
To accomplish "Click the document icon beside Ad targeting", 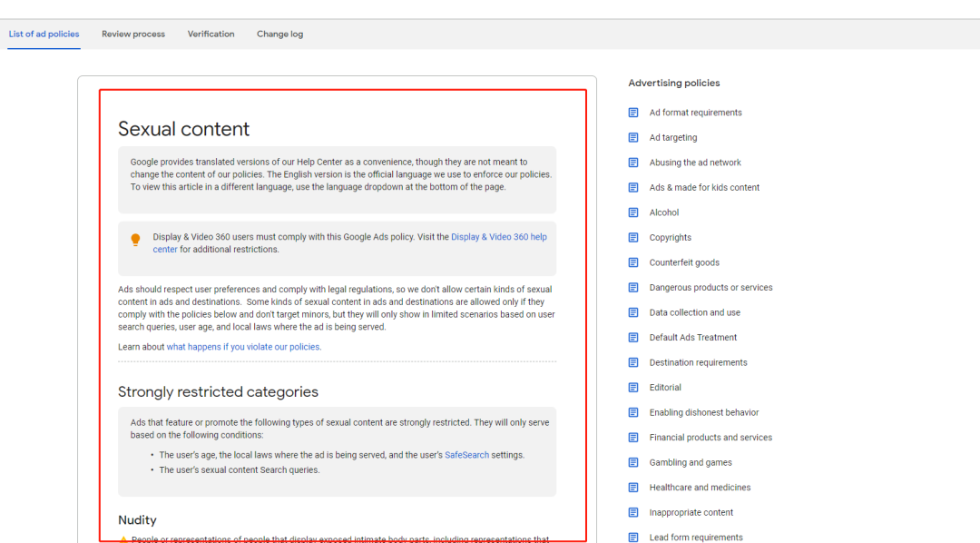I will (x=633, y=138).
